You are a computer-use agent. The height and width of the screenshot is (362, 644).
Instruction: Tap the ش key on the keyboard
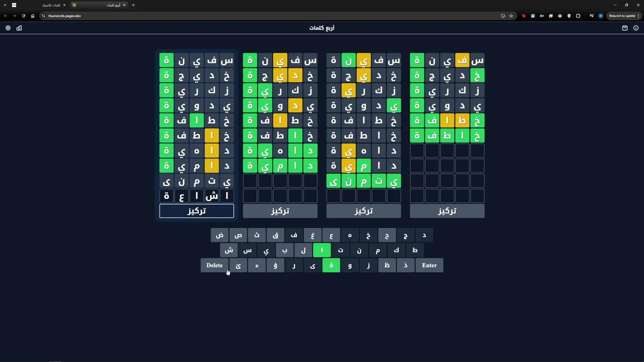point(229,250)
